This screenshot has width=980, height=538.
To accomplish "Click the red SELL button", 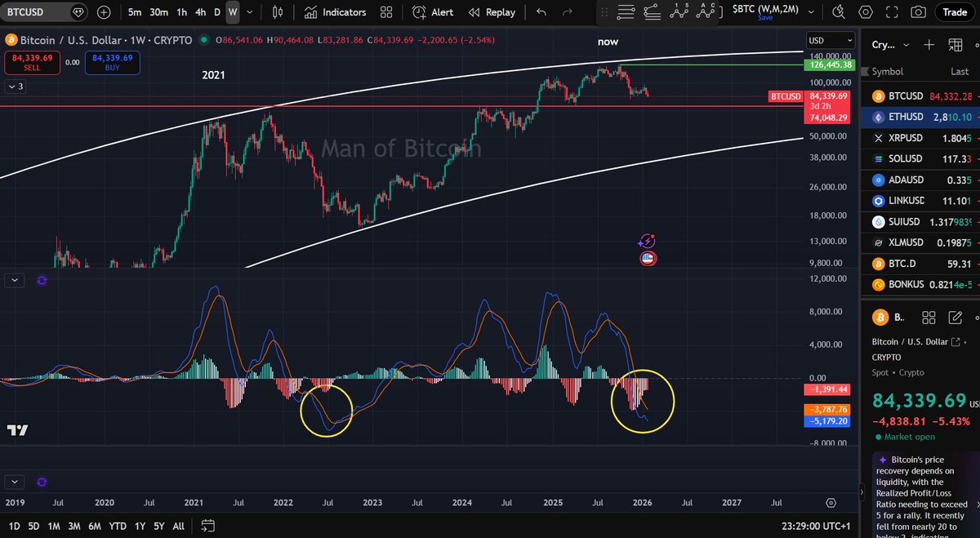I will (x=32, y=62).
